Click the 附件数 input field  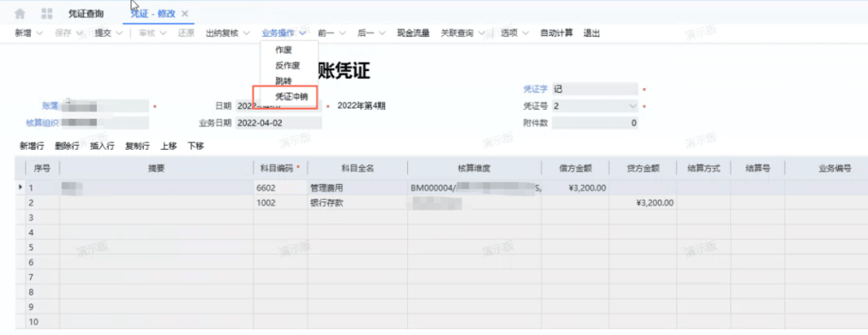(x=595, y=123)
